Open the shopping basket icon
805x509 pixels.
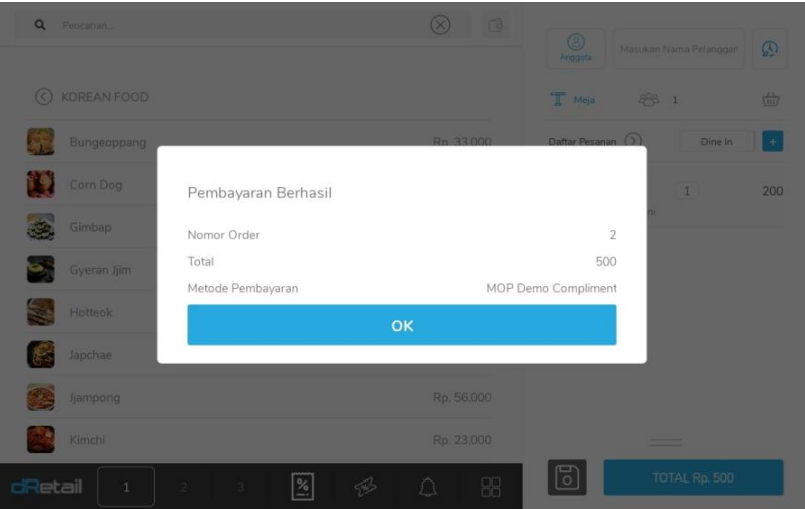(x=770, y=99)
